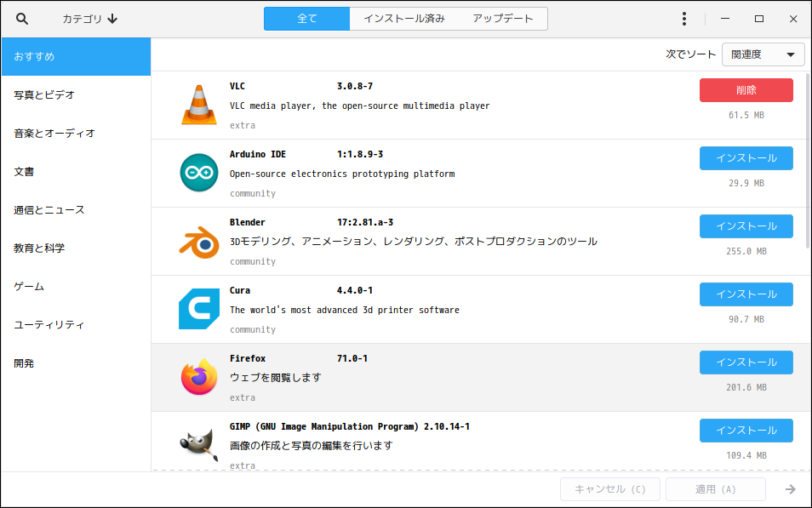
Task: Switch to the インストール済み tab
Action: (404, 19)
